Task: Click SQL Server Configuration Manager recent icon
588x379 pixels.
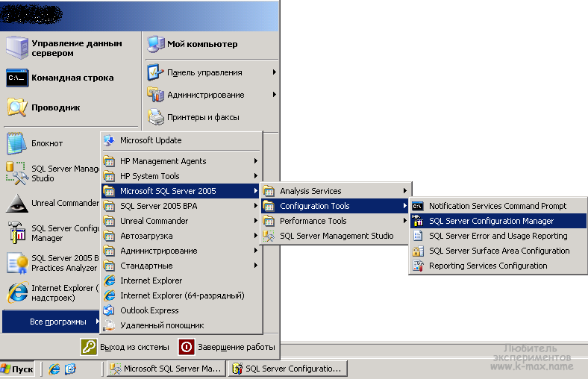Action: click(x=17, y=233)
